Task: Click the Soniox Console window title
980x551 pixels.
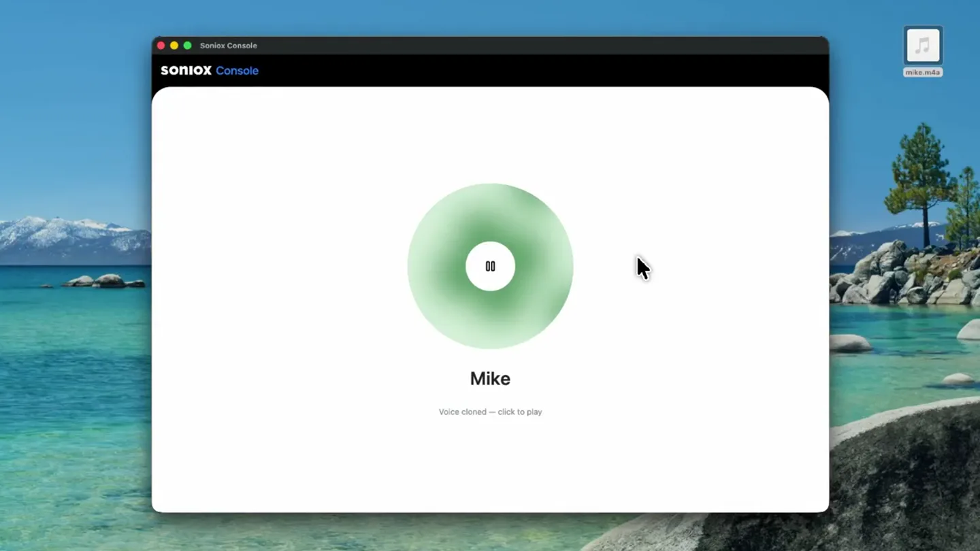Action: pyautogui.click(x=228, y=46)
